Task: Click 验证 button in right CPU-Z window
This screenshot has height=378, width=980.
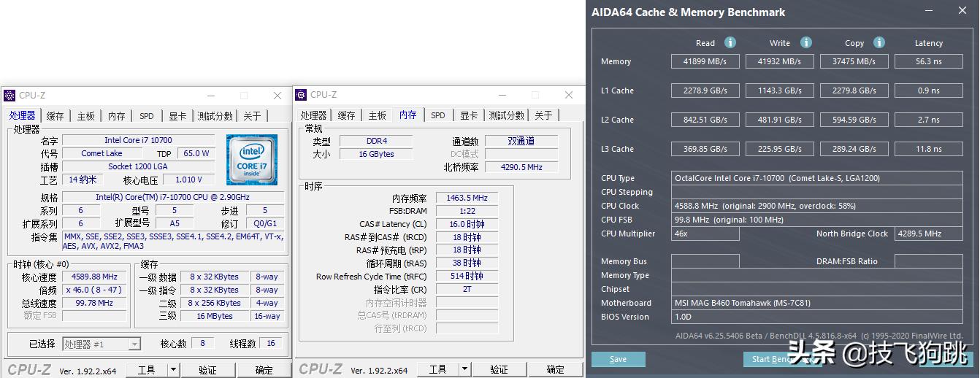Action: point(499,369)
